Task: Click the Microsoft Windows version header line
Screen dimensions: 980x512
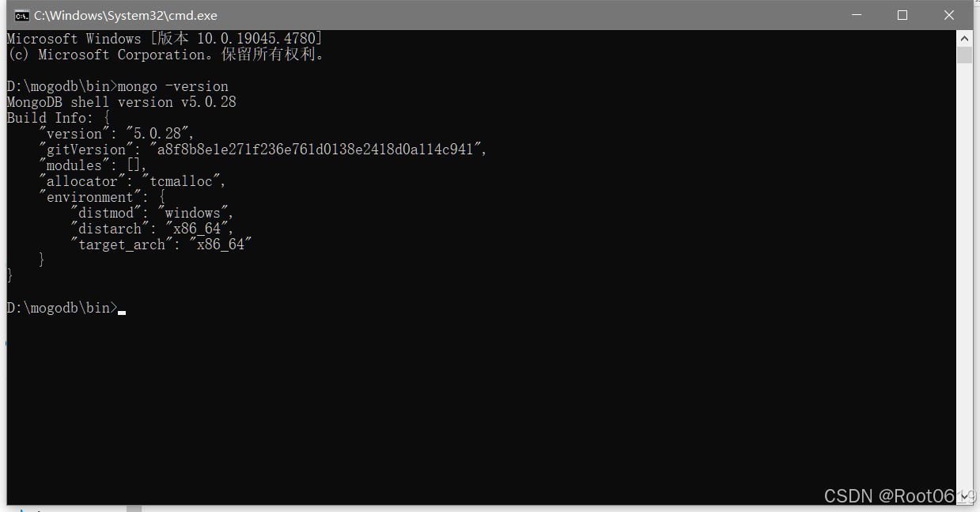Action: tap(165, 39)
